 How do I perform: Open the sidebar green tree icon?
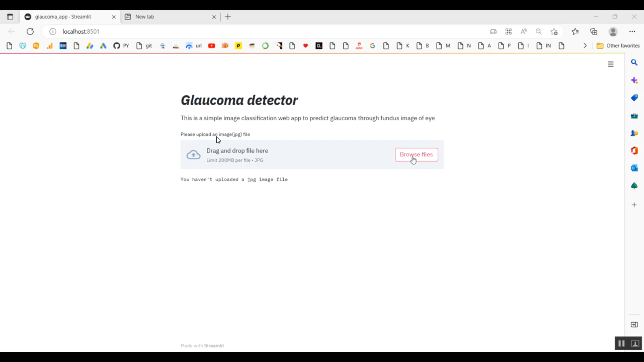(x=634, y=186)
